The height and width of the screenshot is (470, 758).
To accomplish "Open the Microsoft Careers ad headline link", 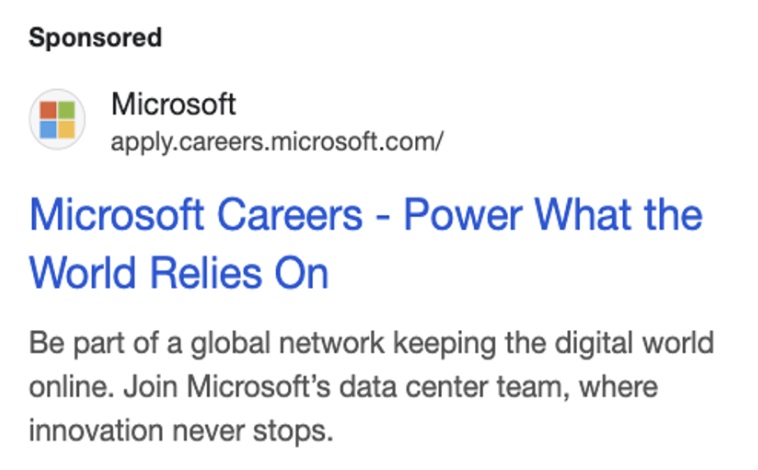I will 366,215.
